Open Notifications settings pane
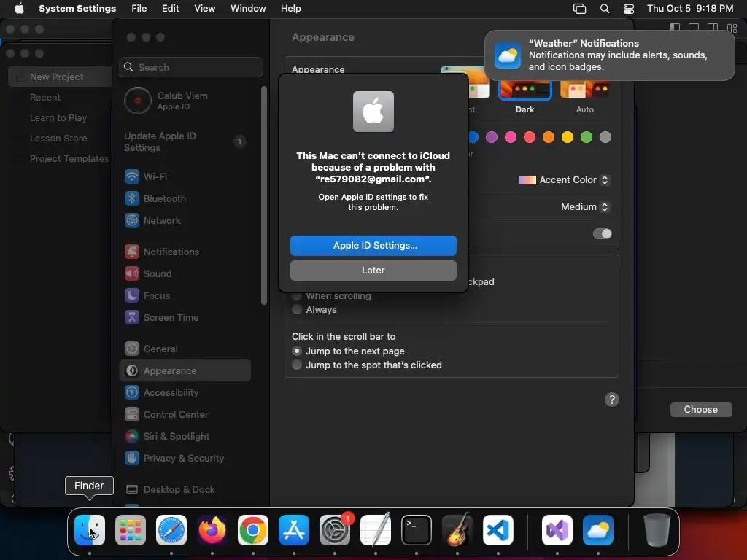The image size is (747, 560). coord(185,252)
